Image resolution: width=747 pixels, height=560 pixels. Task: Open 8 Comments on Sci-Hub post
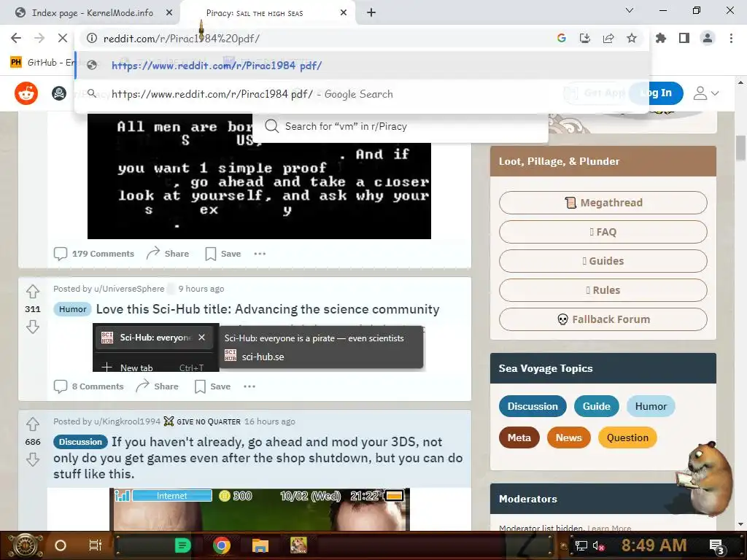tap(88, 386)
